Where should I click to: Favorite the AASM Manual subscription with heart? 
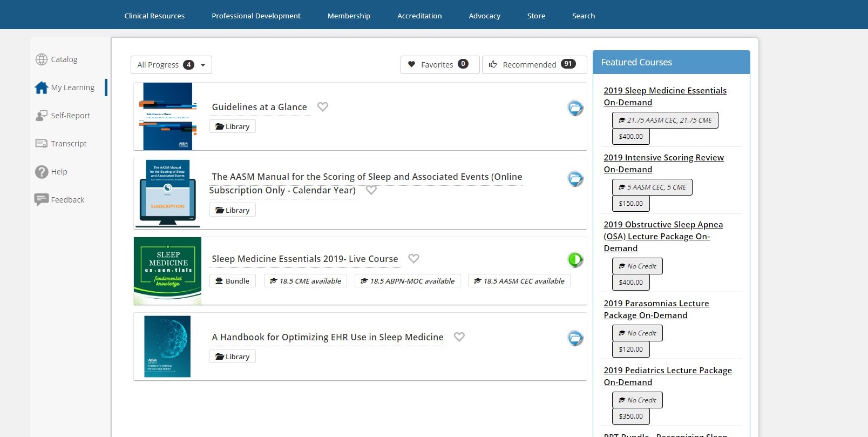371,190
